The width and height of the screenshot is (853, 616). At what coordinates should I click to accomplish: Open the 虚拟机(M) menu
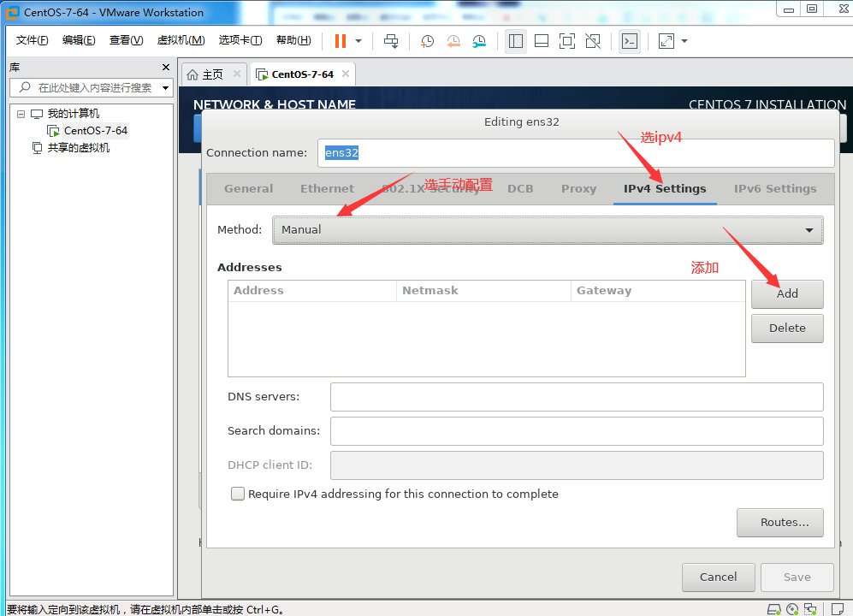click(181, 40)
